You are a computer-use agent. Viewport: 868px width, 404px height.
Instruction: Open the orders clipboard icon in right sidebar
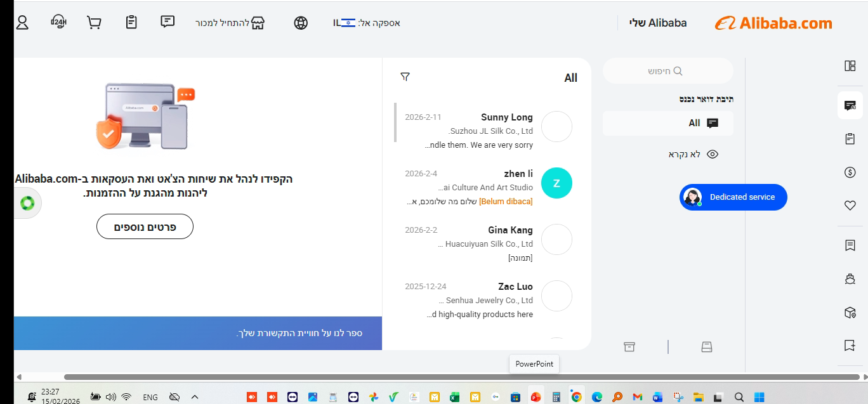click(x=850, y=139)
